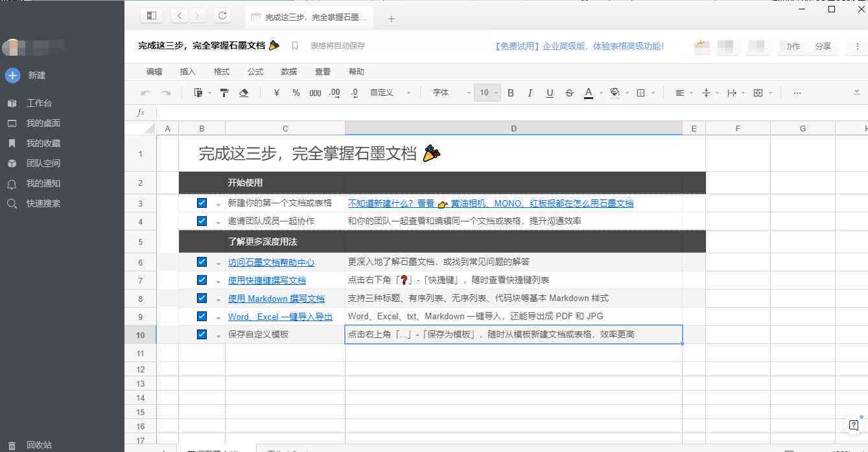868x452 pixels.
Task: Collapse toolbar with far-right arrow icon
Action: pyautogui.click(x=857, y=93)
